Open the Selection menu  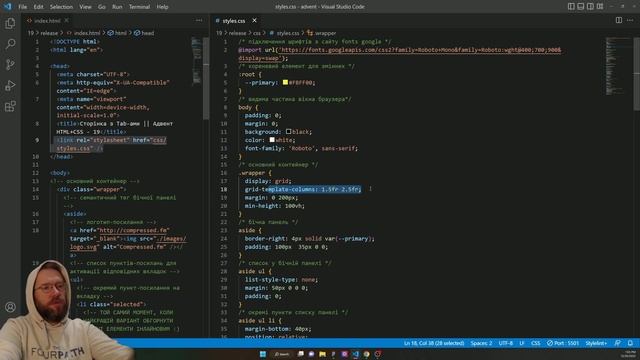tap(61, 7)
